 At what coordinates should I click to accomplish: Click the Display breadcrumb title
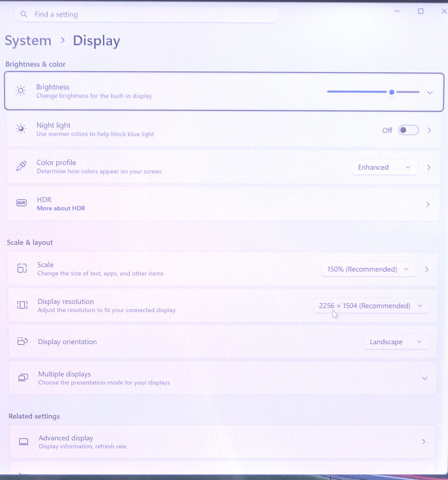[97, 41]
